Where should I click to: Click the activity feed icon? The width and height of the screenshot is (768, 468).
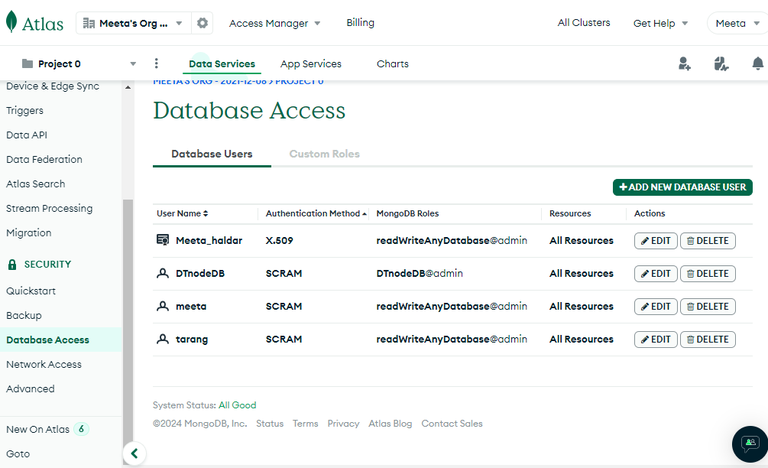tap(721, 64)
